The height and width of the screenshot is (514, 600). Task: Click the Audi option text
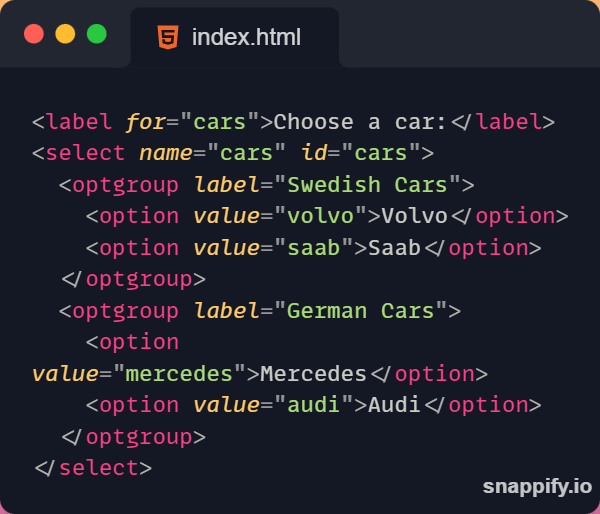394,405
